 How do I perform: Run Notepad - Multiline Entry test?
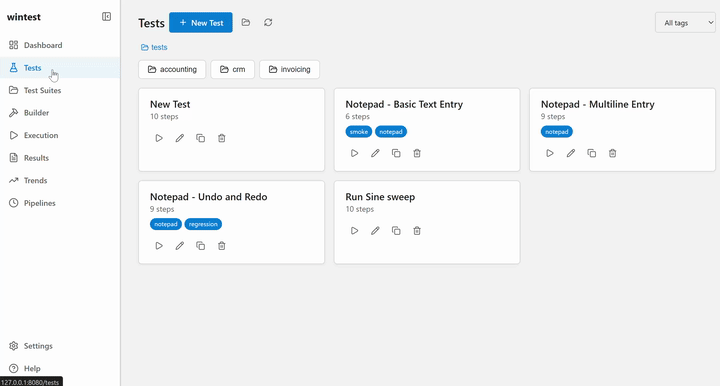550,153
